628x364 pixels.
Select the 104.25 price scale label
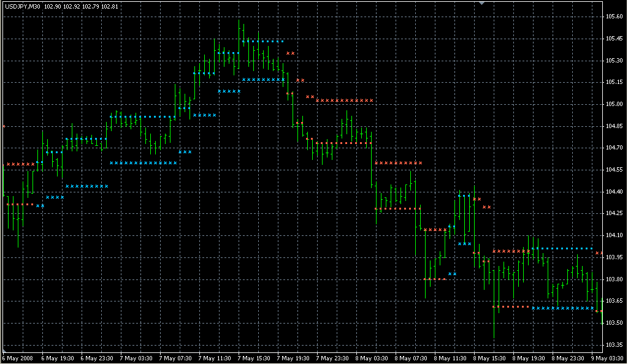click(x=614, y=214)
